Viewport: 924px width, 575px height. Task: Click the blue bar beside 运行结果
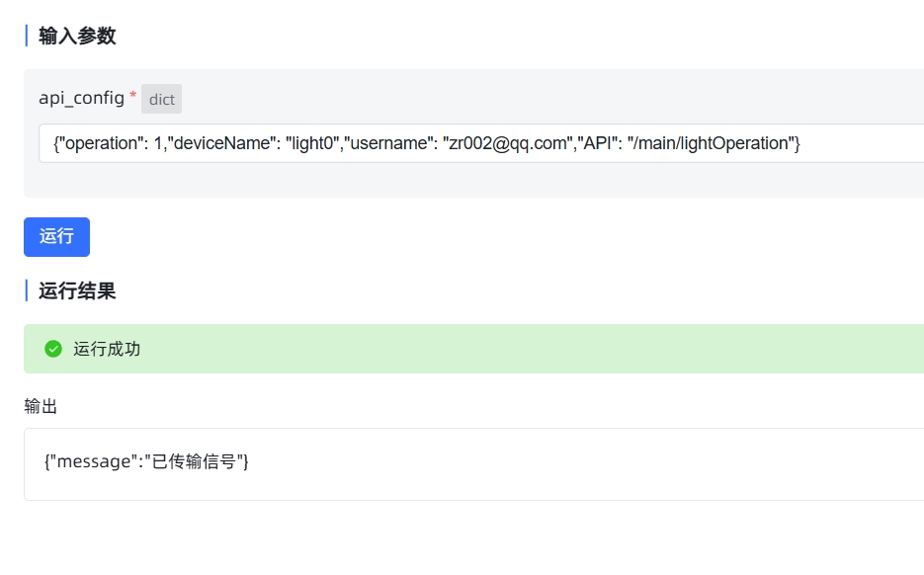[27, 290]
